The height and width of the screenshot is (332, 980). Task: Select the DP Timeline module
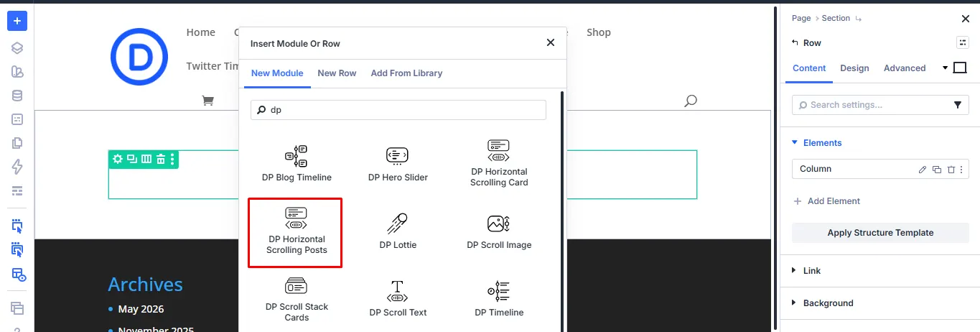(x=499, y=298)
